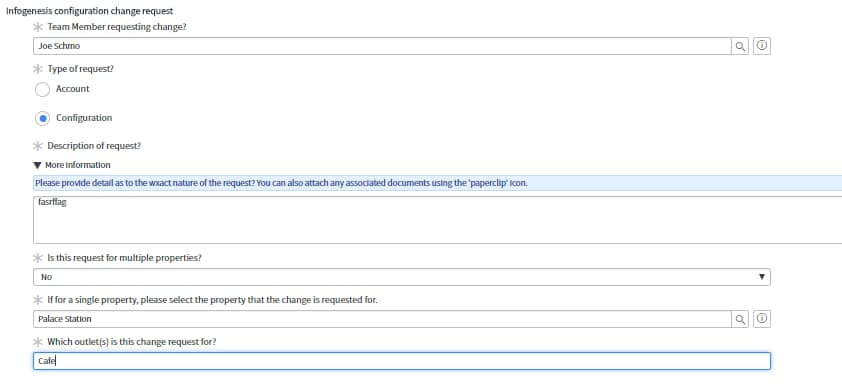The image size is (842, 389).
Task: Click 'Is this request for multiple properties?' label
Action: click(125, 257)
